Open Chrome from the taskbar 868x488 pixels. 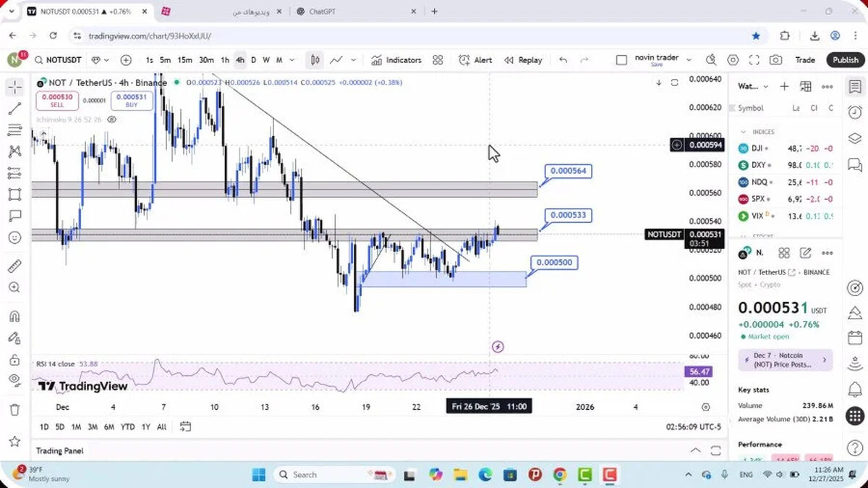point(560,475)
